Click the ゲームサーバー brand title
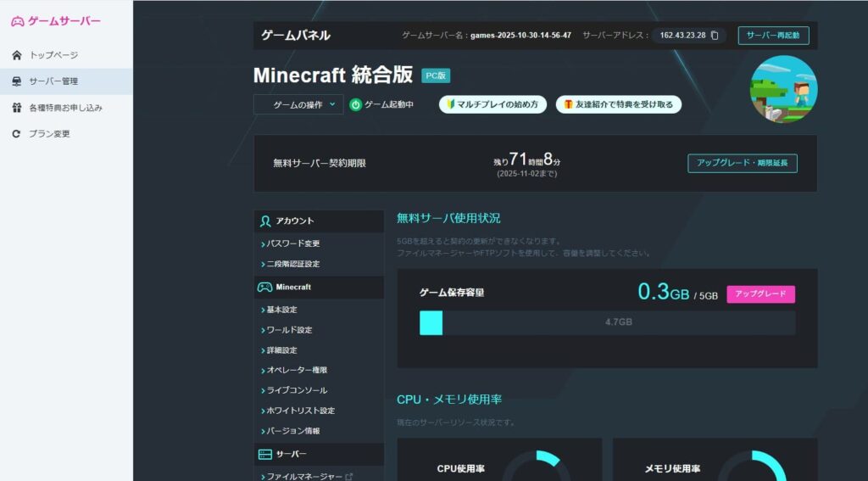The width and height of the screenshot is (868, 481). (x=64, y=21)
